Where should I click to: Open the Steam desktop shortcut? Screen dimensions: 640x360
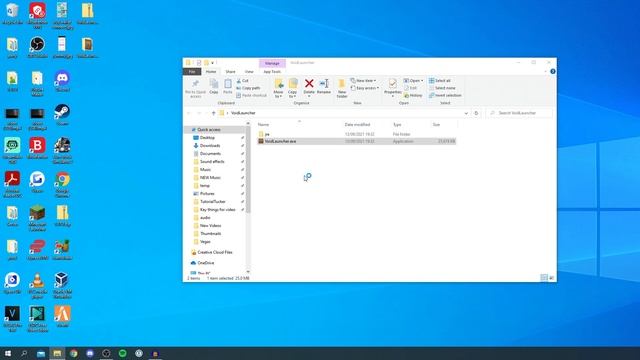tap(62, 114)
